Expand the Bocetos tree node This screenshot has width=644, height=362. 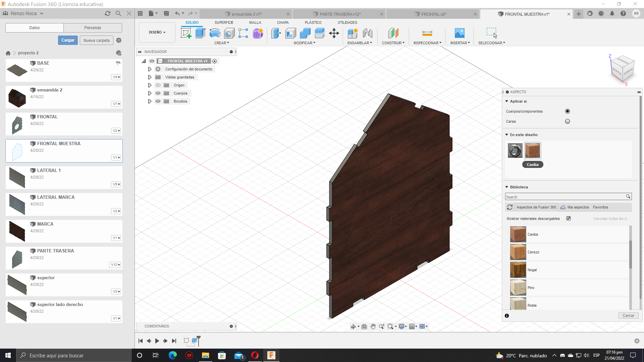pyautogui.click(x=150, y=101)
